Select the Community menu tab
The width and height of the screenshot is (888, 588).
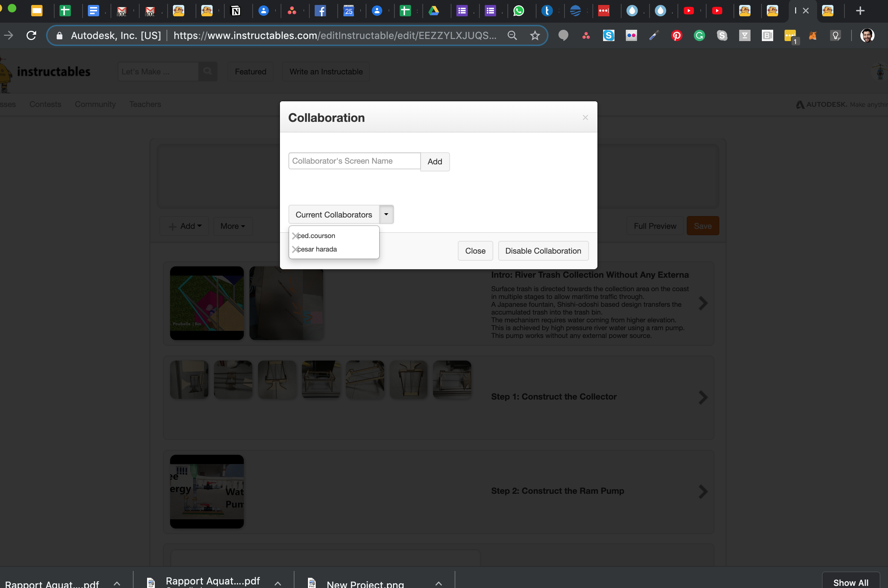coord(95,104)
